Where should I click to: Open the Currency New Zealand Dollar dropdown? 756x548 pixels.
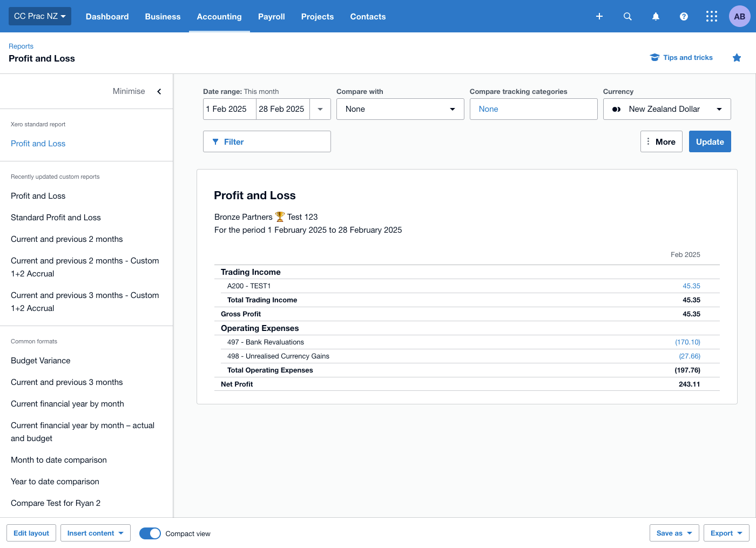[667, 109]
